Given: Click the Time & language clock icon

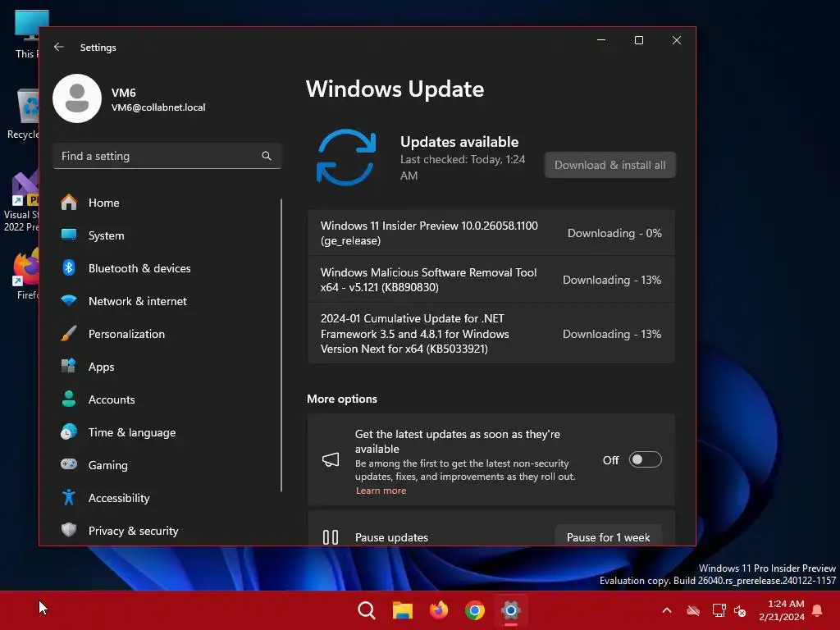Looking at the screenshot, I should 69,431.
